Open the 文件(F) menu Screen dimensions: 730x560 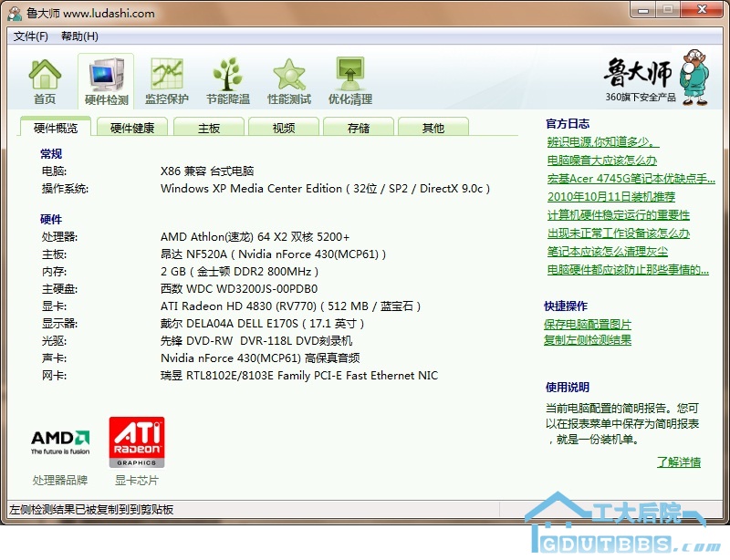(x=31, y=36)
